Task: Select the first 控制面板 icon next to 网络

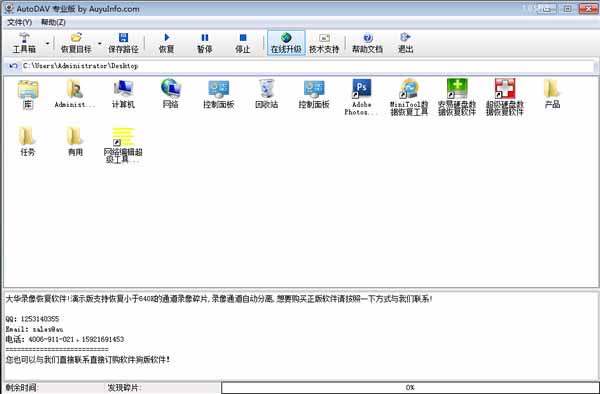Action: pyautogui.click(x=218, y=94)
